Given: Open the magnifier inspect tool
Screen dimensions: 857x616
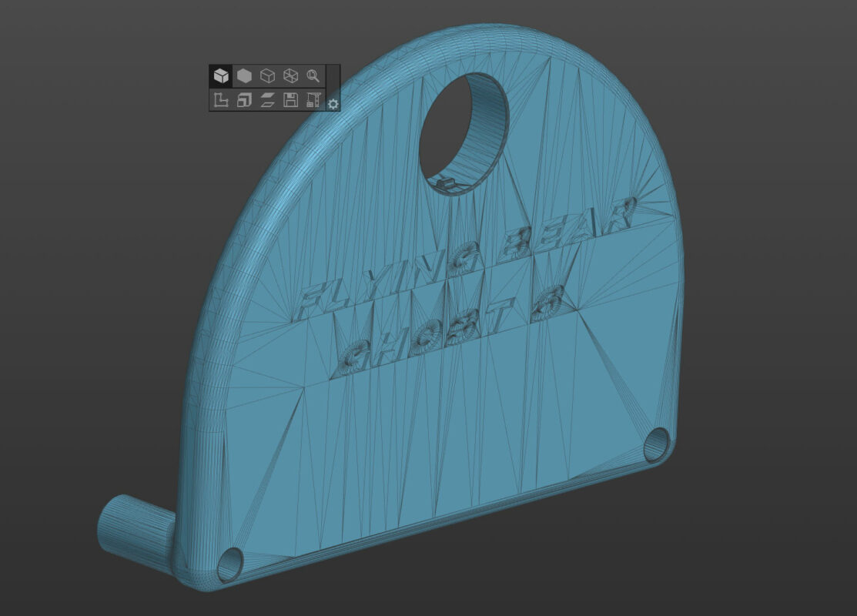Looking at the screenshot, I should pyautogui.click(x=313, y=76).
